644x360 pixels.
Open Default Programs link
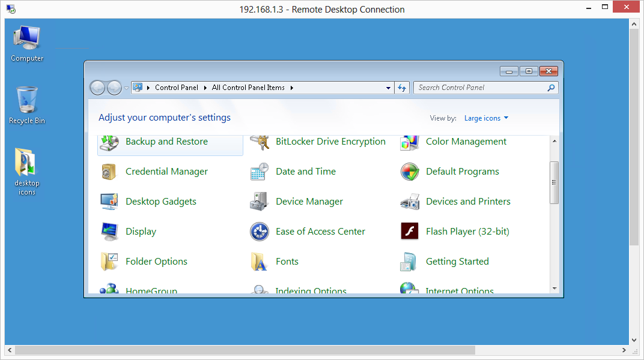[463, 172]
